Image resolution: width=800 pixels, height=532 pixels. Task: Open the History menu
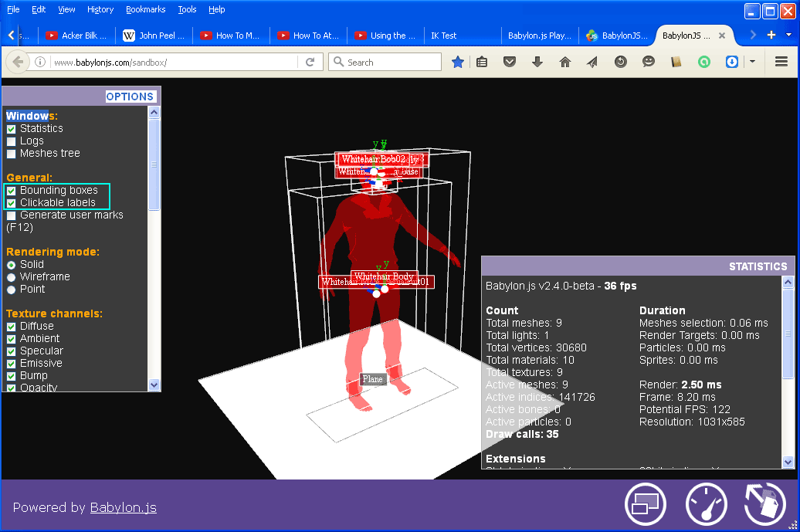(x=100, y=9)
